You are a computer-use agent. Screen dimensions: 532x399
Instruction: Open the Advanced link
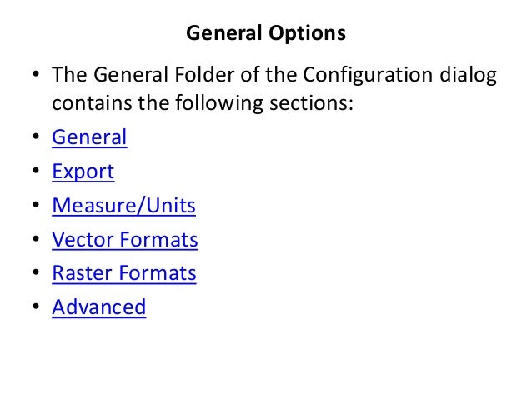coord(99,307)
